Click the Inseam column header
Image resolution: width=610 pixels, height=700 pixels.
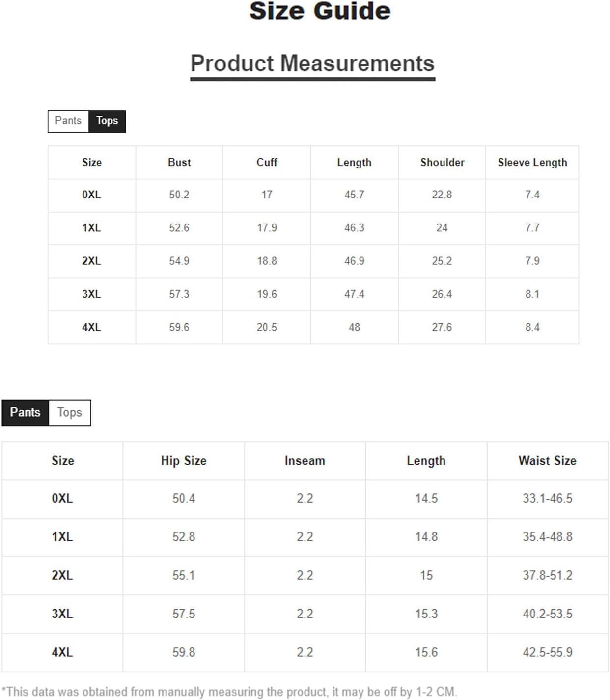[305, 461]
